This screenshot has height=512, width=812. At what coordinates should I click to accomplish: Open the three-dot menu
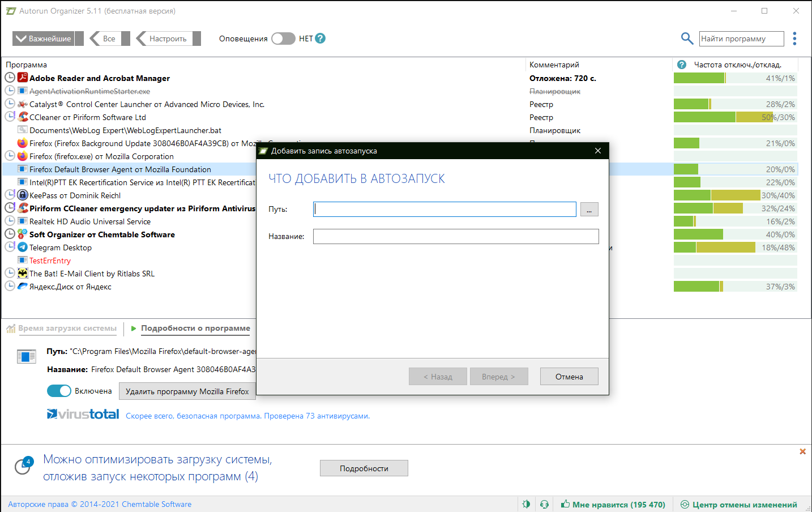[x=795, y=39]
